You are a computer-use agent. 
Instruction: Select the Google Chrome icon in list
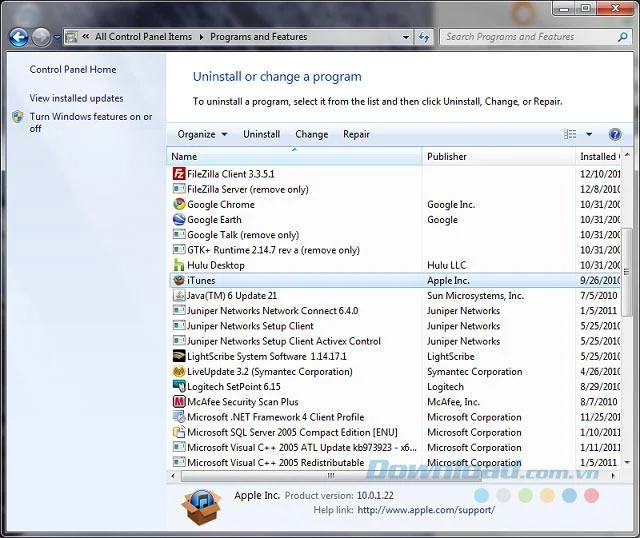tap(179, 204)
